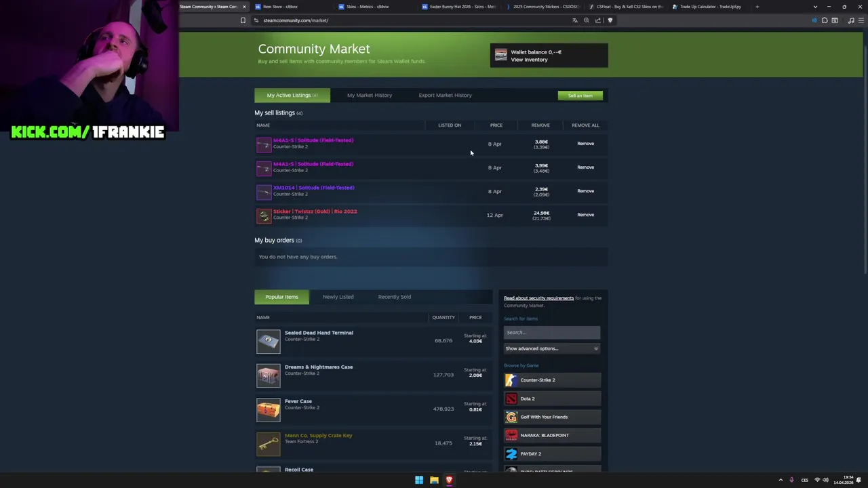Click the CES language indicator in taskbar
Image resolution: width=868 pixels, height=488 pixels.
click(x=805, y=480)
